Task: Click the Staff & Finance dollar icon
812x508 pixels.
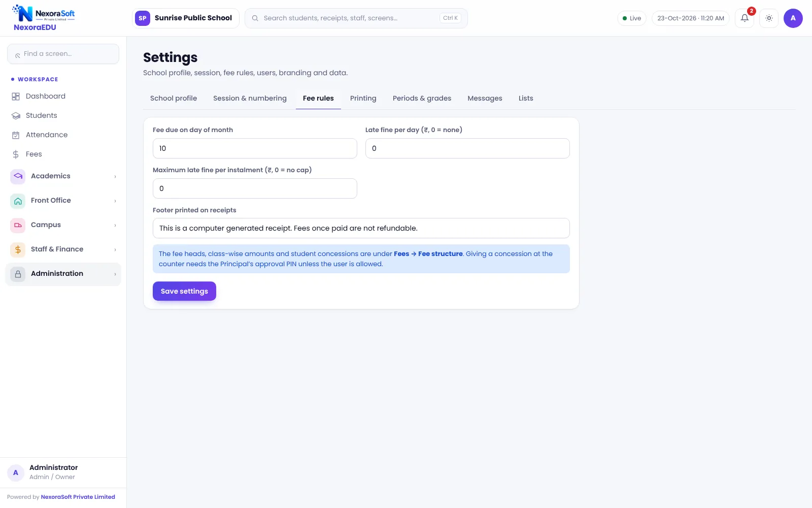Action: click(x=18, y=249)
